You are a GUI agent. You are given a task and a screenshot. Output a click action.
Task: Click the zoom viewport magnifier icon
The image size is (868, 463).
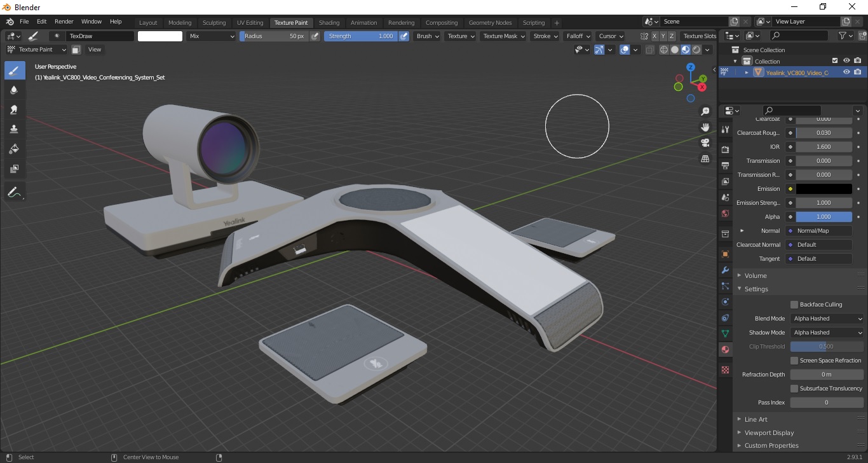[x=705, y=111]
